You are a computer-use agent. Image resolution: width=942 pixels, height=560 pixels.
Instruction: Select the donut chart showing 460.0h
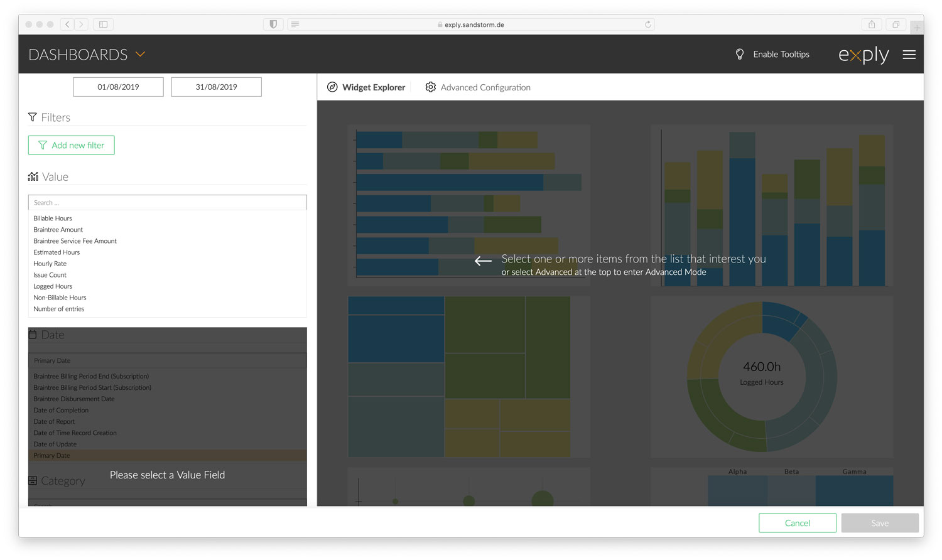click(772, 377)
